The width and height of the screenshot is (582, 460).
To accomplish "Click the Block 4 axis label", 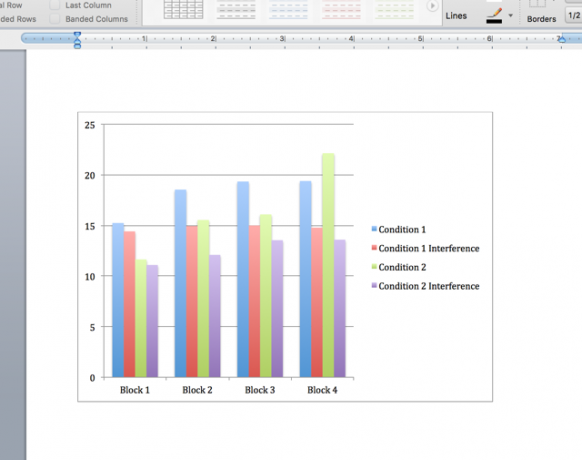I will (322, 390).
